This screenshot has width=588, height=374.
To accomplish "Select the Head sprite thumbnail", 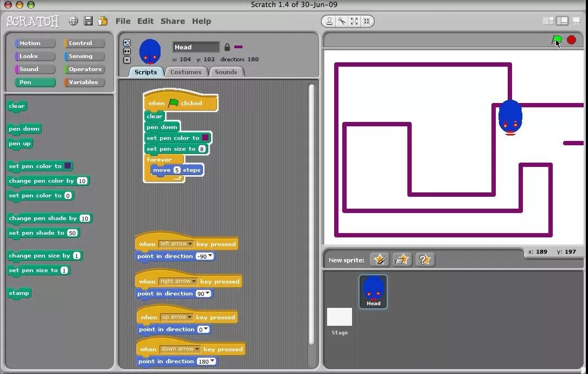I will [373, 292].
